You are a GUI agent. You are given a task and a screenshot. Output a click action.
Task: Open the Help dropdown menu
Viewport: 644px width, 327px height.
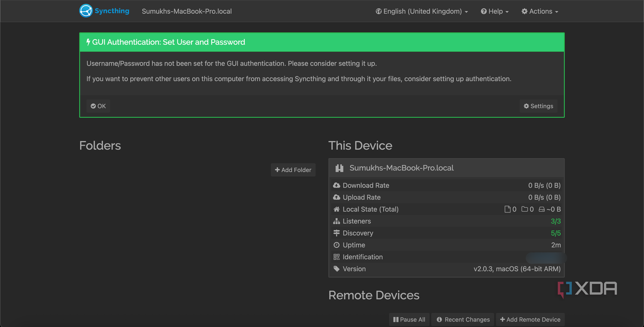click(495, 11)
